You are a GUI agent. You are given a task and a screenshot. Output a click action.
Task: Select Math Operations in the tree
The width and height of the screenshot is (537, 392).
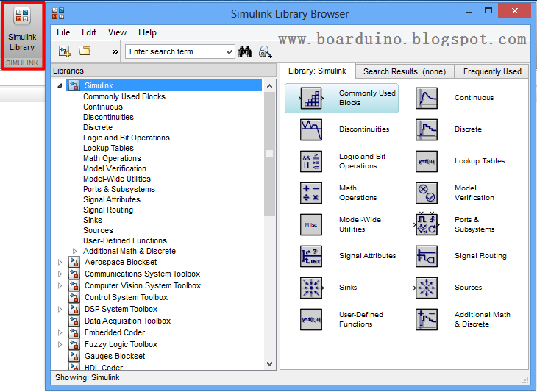(112, 158)
